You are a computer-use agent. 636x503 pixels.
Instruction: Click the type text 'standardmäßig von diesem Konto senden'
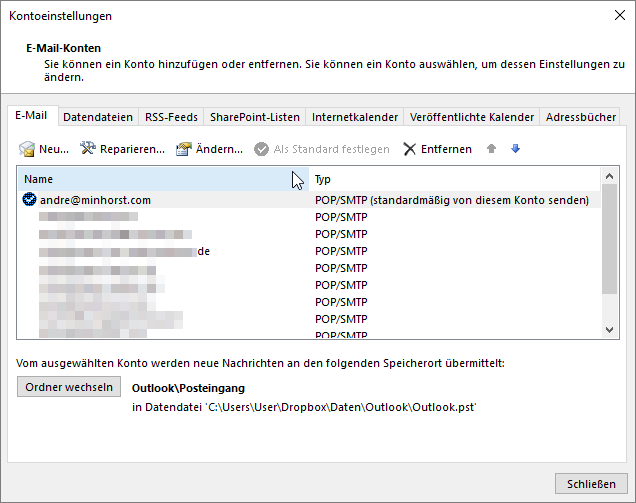tap(480, 200)
